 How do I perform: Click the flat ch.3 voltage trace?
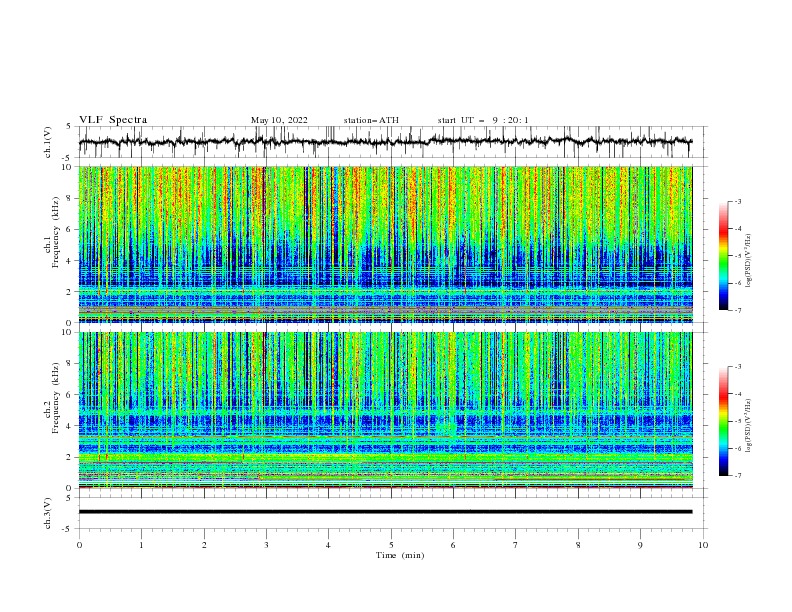point(385,512)
